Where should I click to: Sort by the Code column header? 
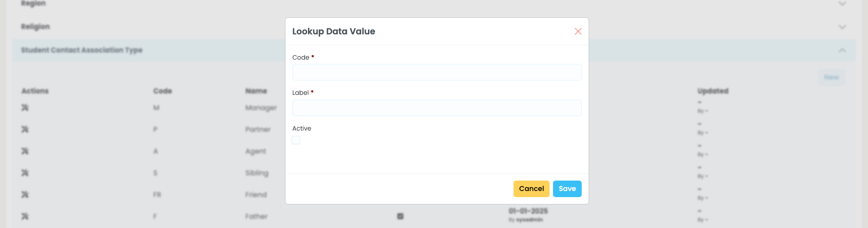[x=162, y=91]
